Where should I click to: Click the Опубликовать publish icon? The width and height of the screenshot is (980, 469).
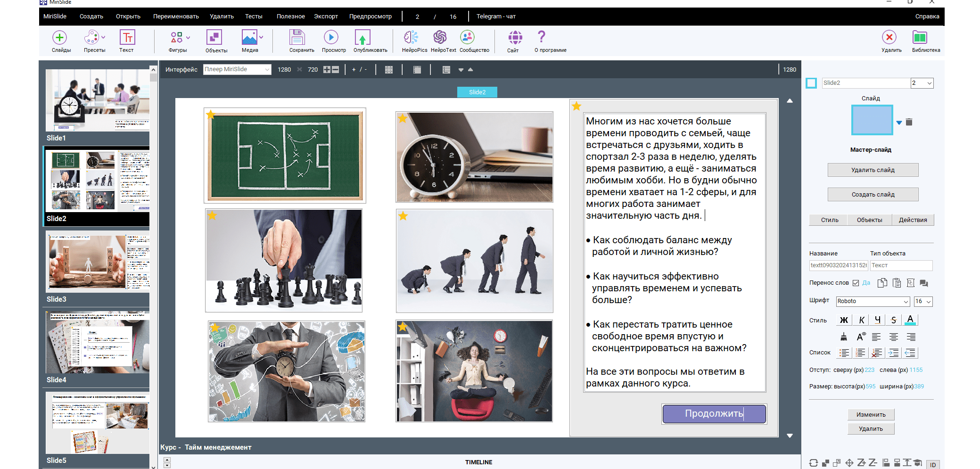coord(362,38)
